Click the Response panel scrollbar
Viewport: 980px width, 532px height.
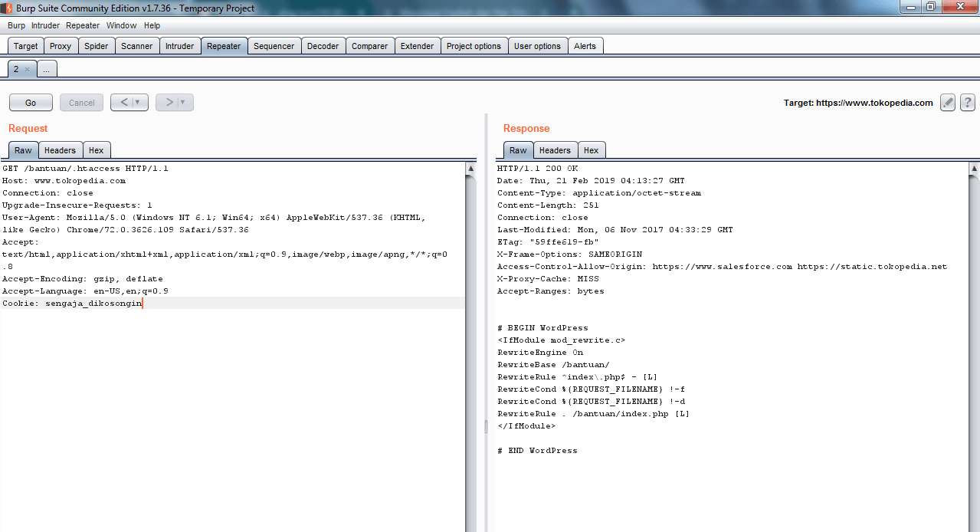(x=974, y=307)
